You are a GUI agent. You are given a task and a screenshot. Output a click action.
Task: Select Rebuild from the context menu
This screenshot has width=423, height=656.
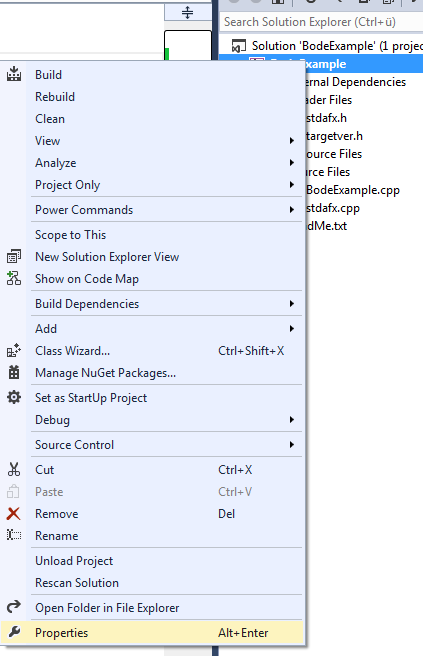(x=55, y=97)
